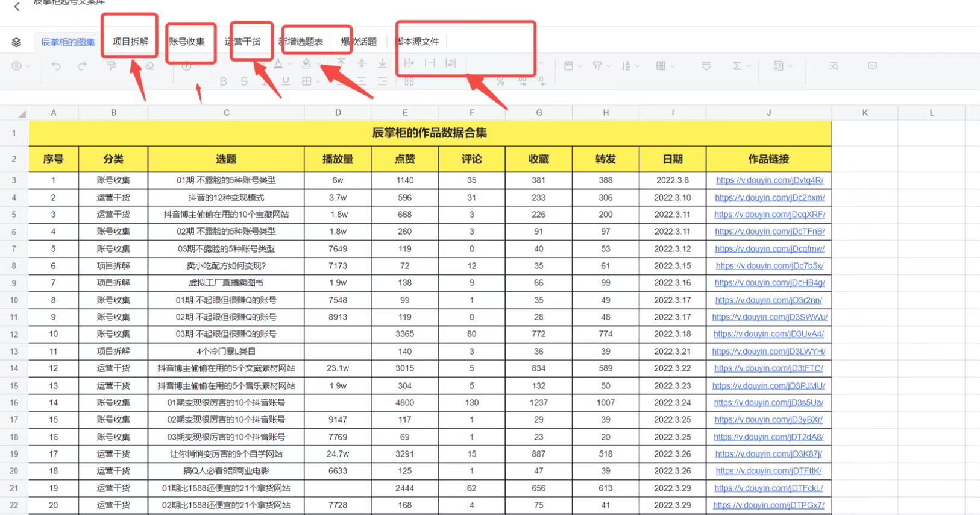
Task: Toggle strikethrough formatting
Action: (244, 81)
